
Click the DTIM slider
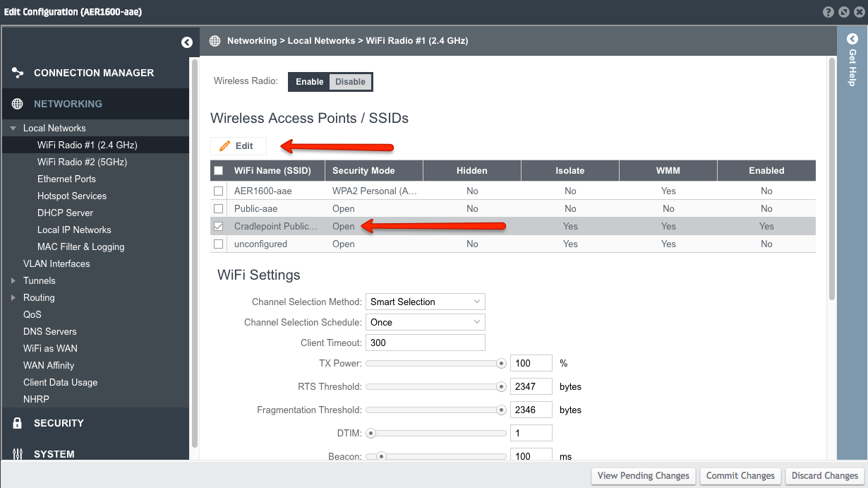(x=436, y=433)
